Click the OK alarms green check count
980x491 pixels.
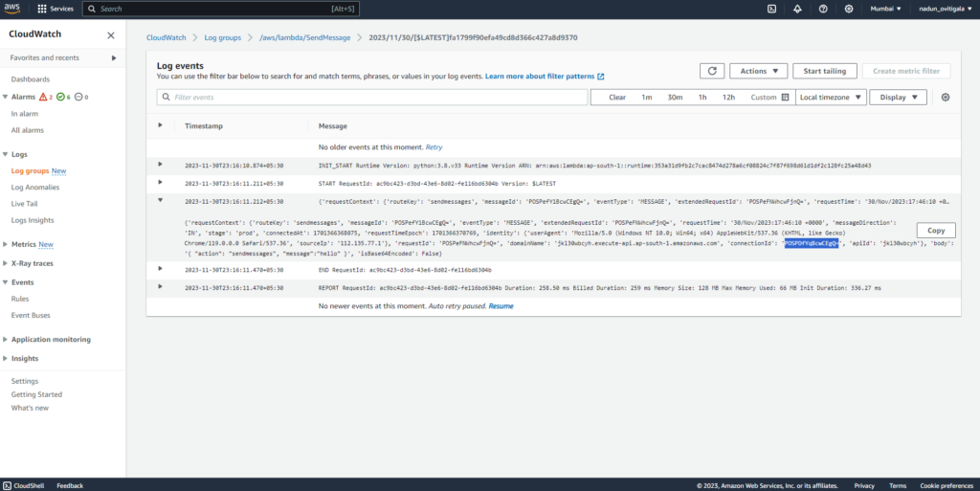pos(63,97)
